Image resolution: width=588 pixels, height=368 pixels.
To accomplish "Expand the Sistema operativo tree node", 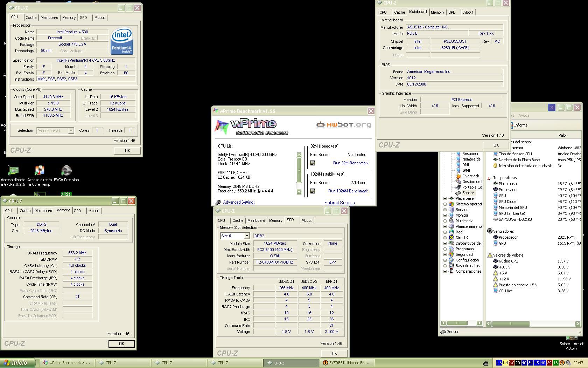I will pos(445,204).
